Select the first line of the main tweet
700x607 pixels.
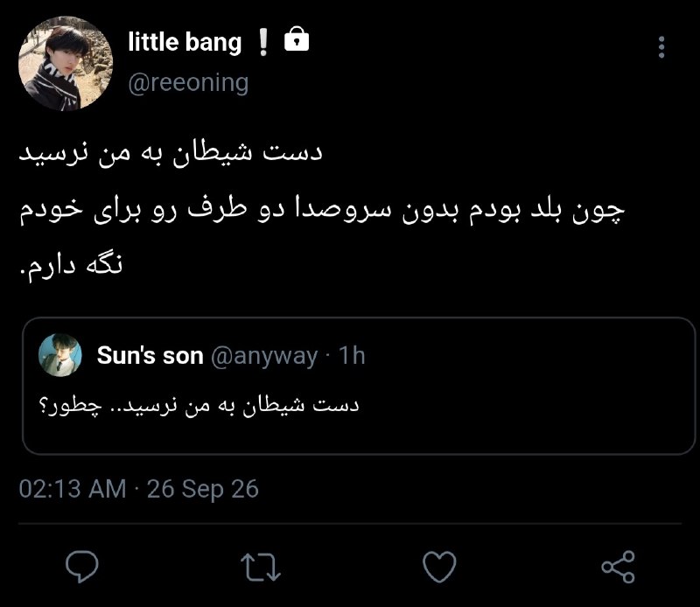171,153
